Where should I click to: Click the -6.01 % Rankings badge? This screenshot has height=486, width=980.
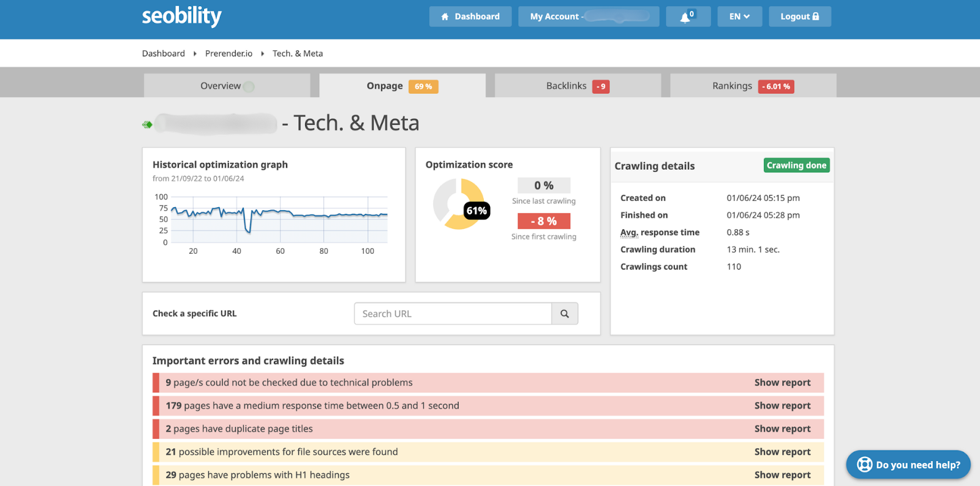click(776, 86)
